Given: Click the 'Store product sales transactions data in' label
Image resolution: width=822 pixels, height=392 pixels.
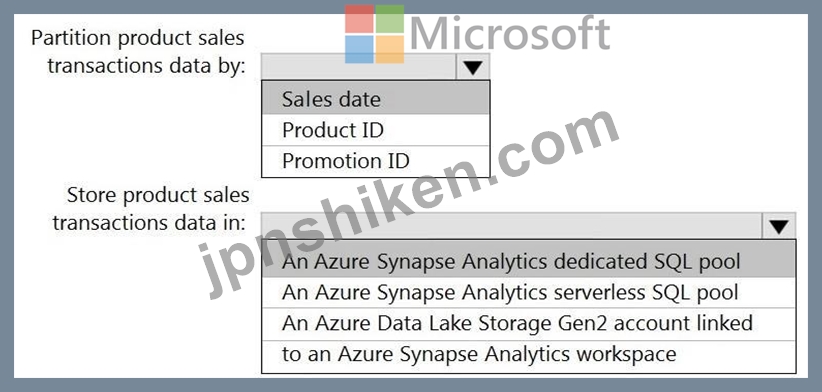Looking at the screenshot, I should click(x=150, y=209).
